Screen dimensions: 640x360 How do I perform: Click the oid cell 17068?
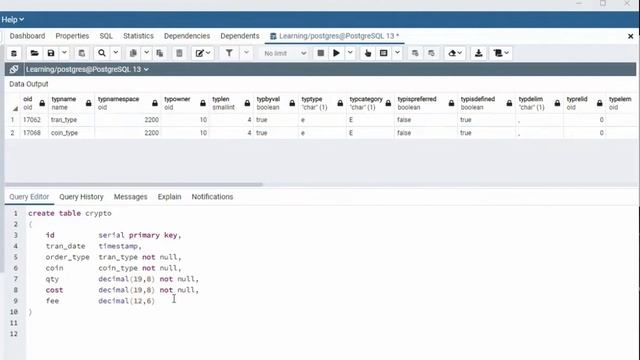click(34, 133)
